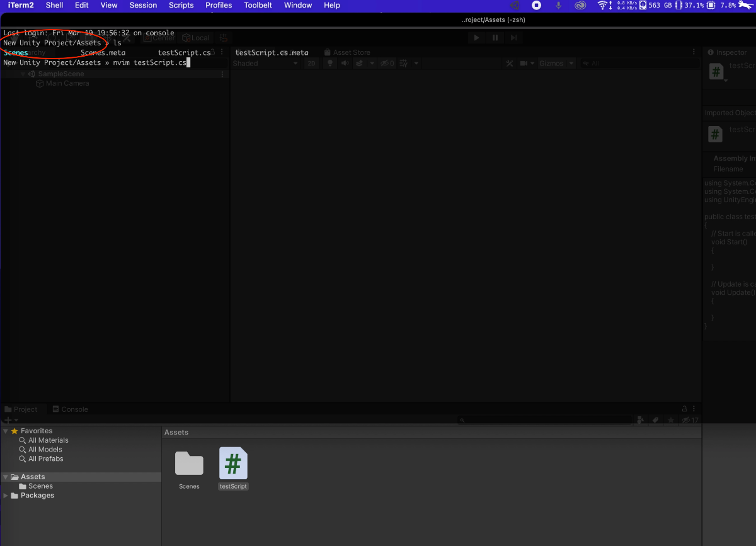Click the Assets breadcrumb label
Screen dimensions: 756x546
176,433
